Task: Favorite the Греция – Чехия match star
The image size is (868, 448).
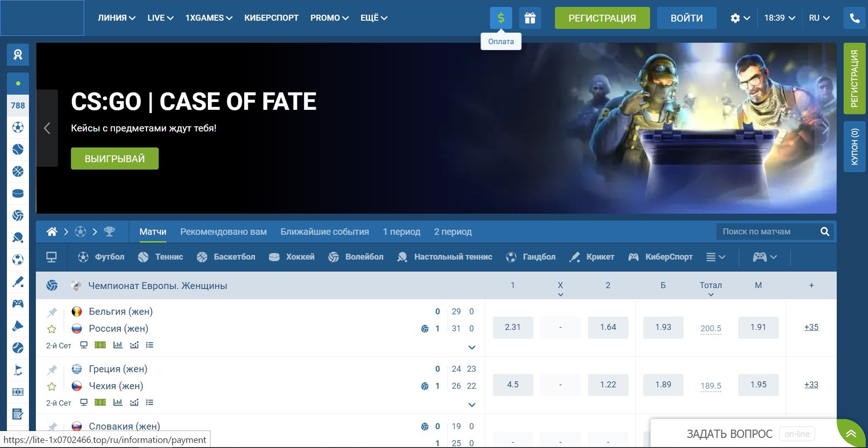Action: click(x=52, y=386)
